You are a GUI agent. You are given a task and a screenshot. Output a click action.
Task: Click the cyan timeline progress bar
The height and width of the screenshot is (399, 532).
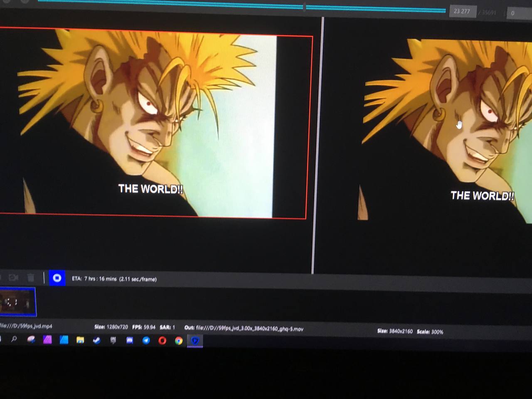pos(241,6)
